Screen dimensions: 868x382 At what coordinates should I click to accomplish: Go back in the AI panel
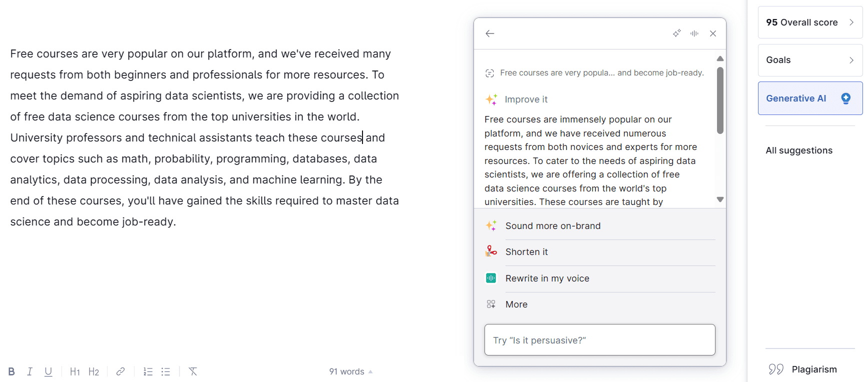click(x=490, y=33)
